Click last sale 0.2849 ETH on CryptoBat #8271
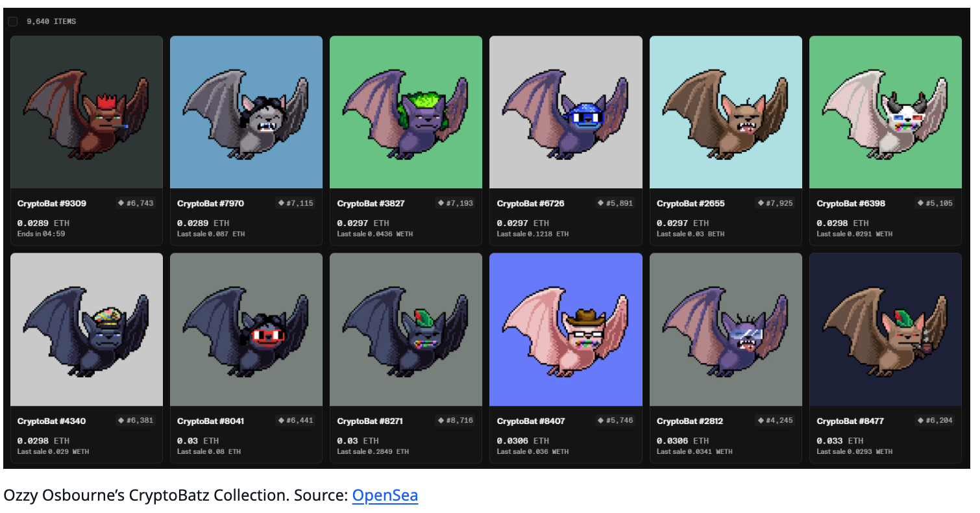Viewport: 980px width, 513px height. 373,451
